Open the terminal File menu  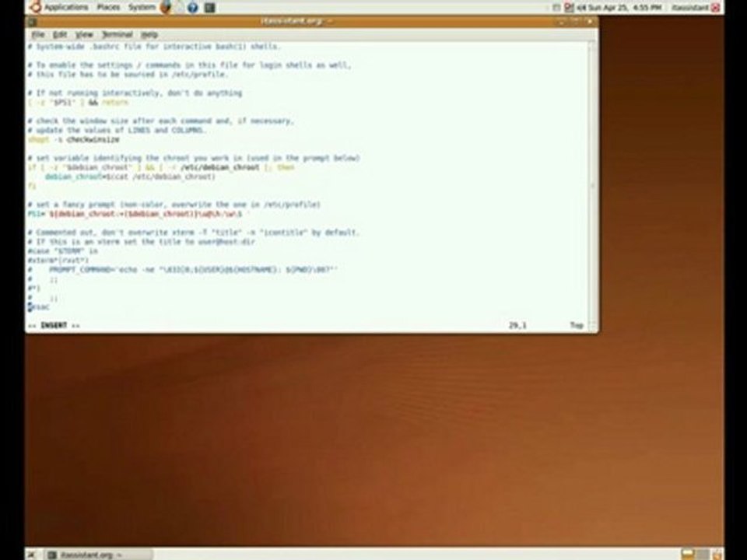pyautogui.click(x=37, y=34)
